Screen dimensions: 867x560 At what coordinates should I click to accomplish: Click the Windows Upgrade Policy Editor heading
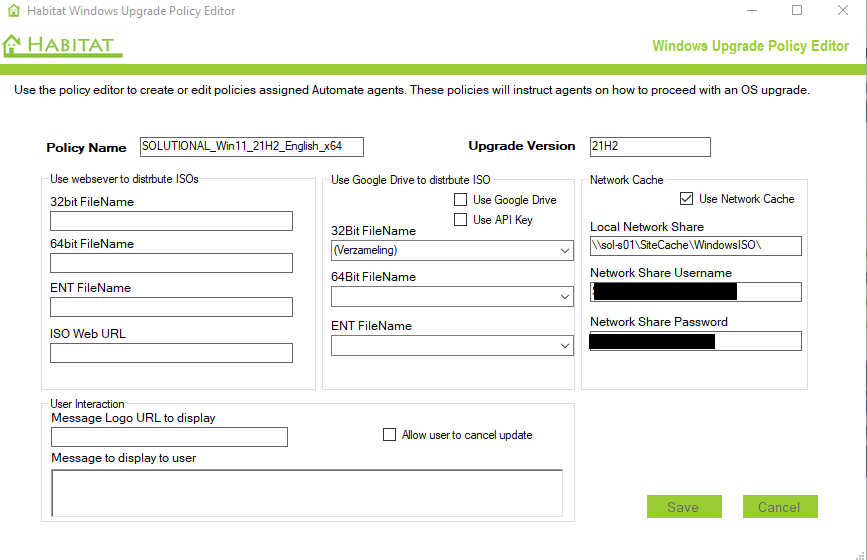[750, 46]
